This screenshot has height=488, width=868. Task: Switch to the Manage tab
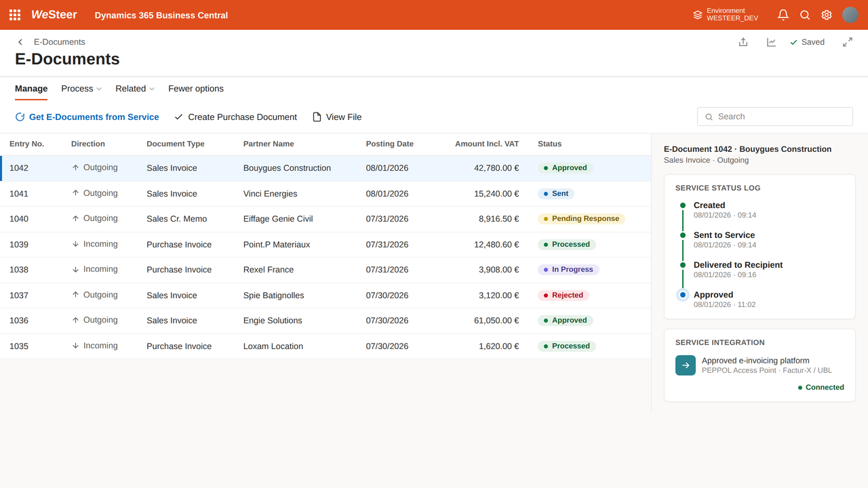[x=31, y=89]
